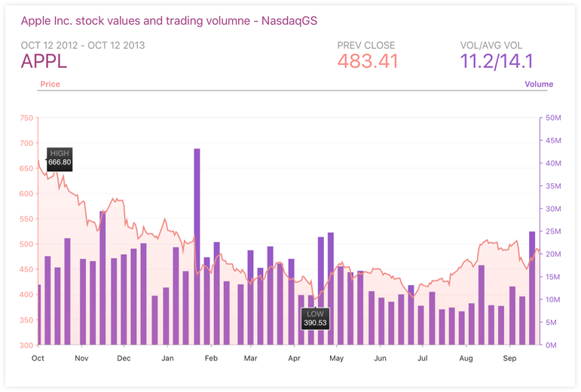
Task: Click the chart title Apple Inc. stock values
Action: point(169,21)
